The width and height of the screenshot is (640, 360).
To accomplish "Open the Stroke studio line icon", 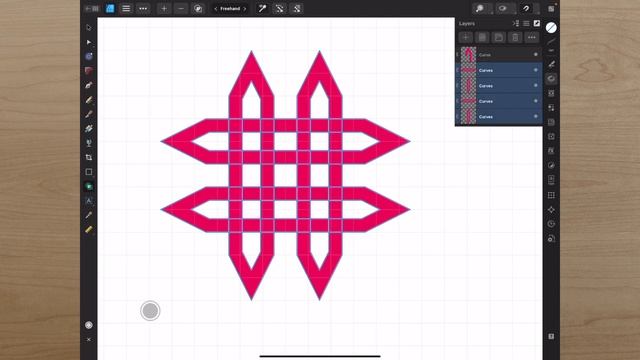I will tap(551, 41).
